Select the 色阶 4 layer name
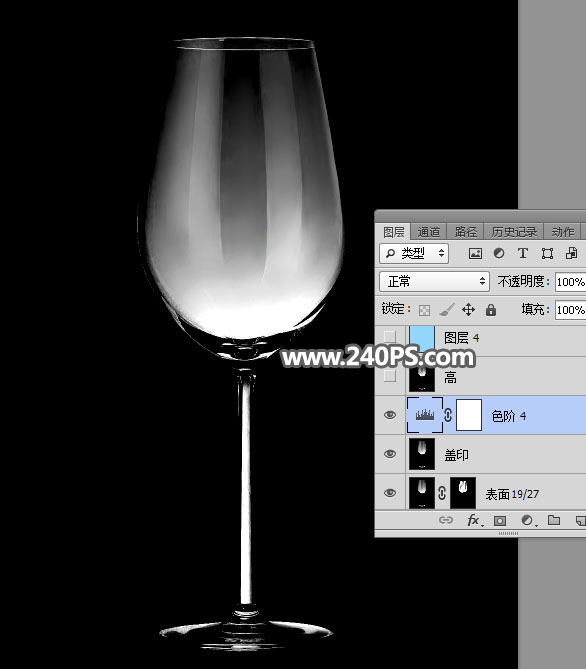Image resolution: width=586 pixels, height=669 pixels. (x=508, y=416)
